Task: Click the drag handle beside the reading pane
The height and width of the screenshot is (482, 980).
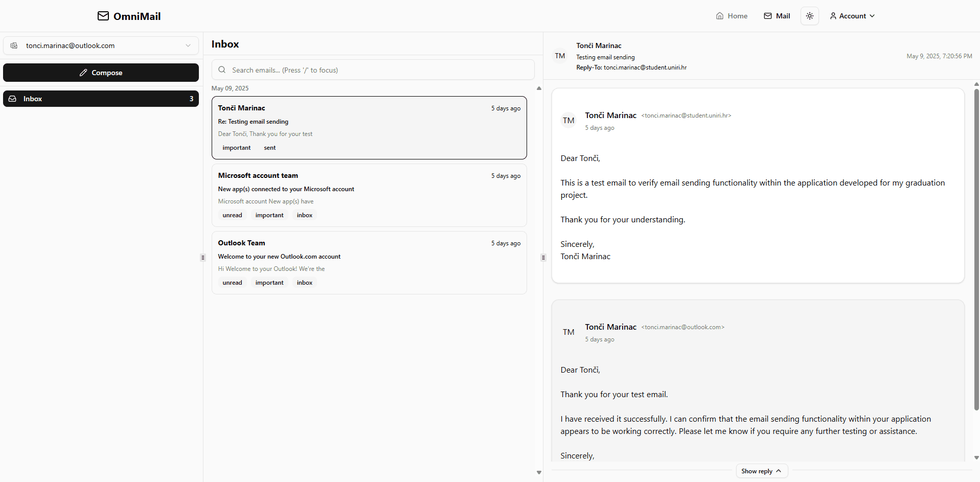Action: point(543,258)
